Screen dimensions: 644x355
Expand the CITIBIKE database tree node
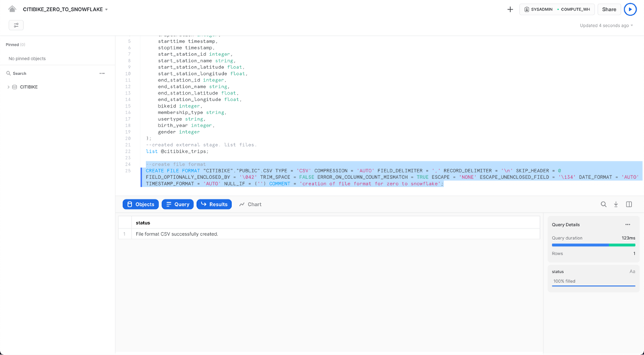(9, 87)
